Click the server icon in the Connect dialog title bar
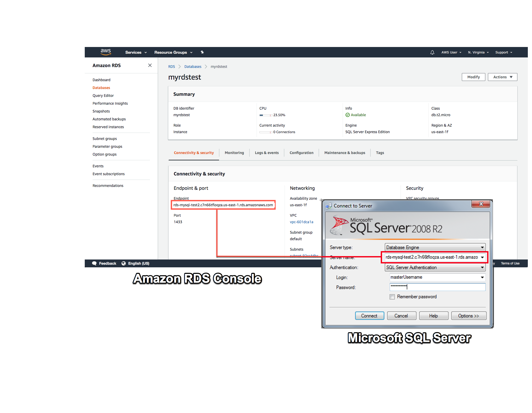532x413 pixels. click(329, 206)
